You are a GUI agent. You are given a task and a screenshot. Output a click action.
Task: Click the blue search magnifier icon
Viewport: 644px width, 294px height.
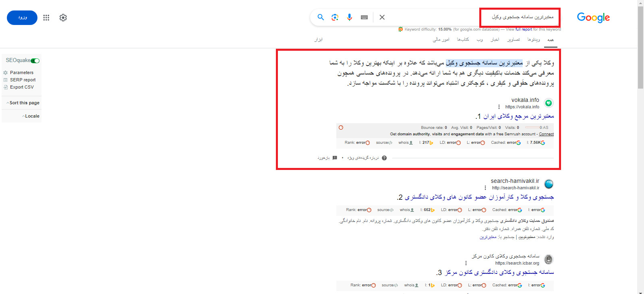(321, 17)
